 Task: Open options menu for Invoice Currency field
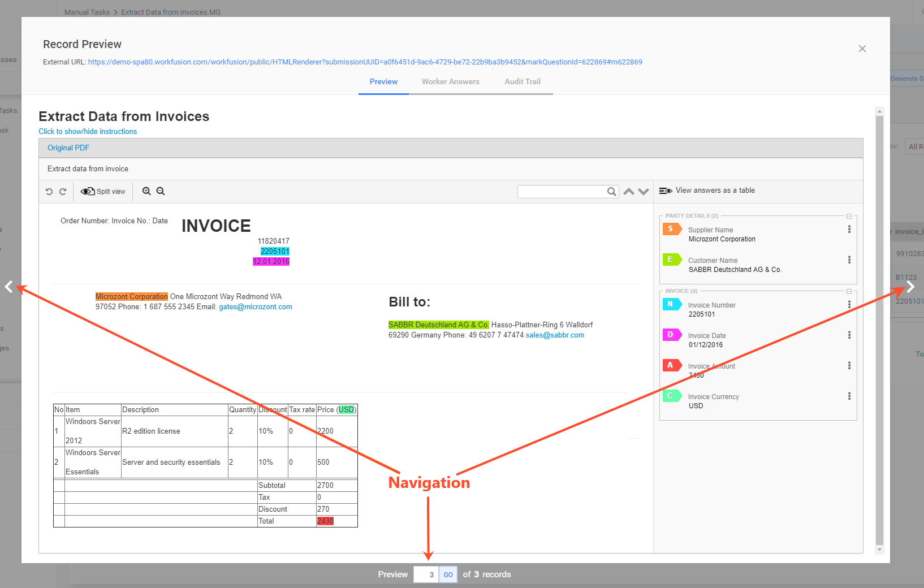(849, 396)
